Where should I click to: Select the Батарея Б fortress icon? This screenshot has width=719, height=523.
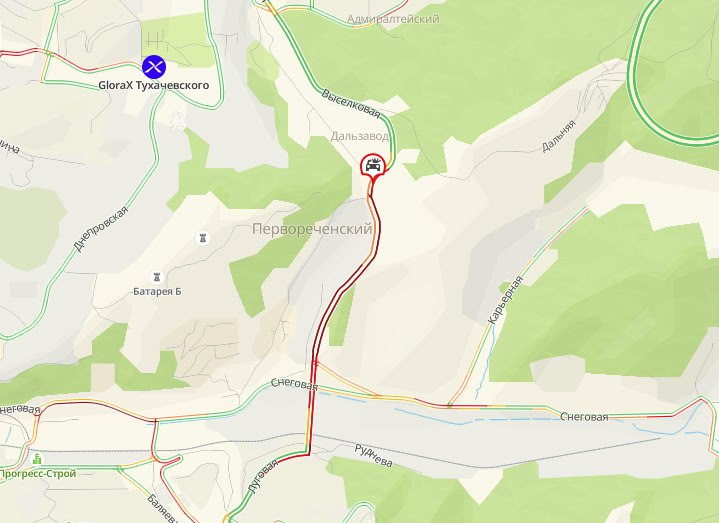(157, 277)
